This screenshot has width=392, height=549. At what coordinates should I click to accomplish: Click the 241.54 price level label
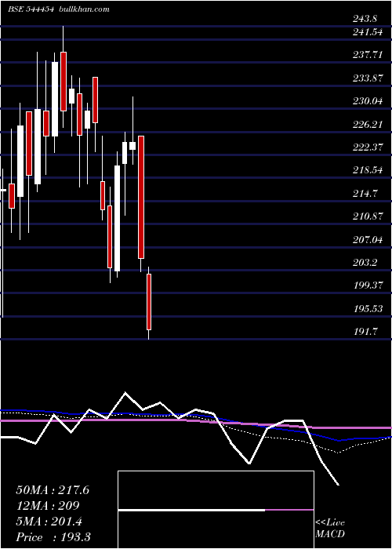tap(368, 33)
